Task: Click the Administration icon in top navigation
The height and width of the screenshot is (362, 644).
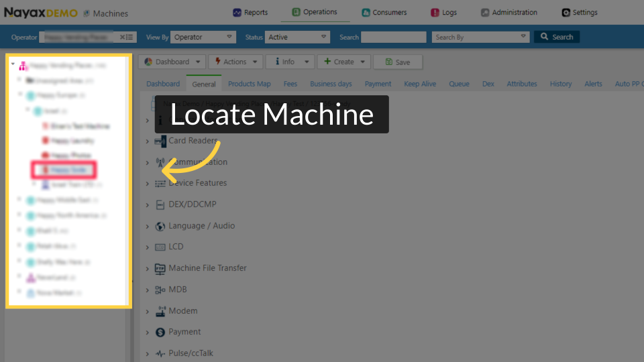Action: 485,12
